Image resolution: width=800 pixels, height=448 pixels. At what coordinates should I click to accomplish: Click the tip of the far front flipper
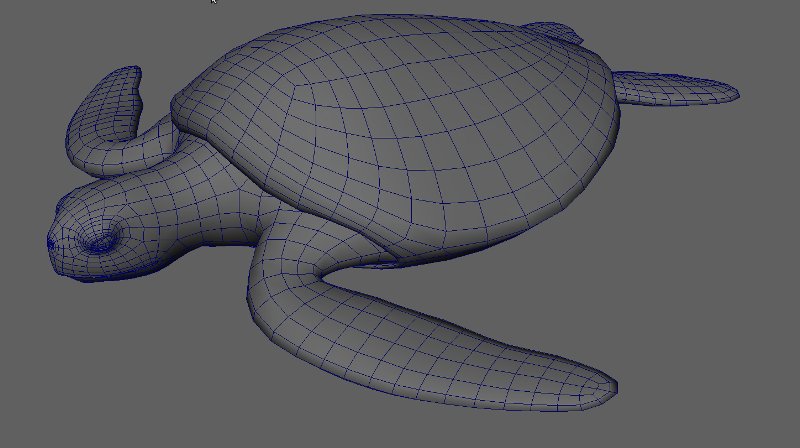128,76
